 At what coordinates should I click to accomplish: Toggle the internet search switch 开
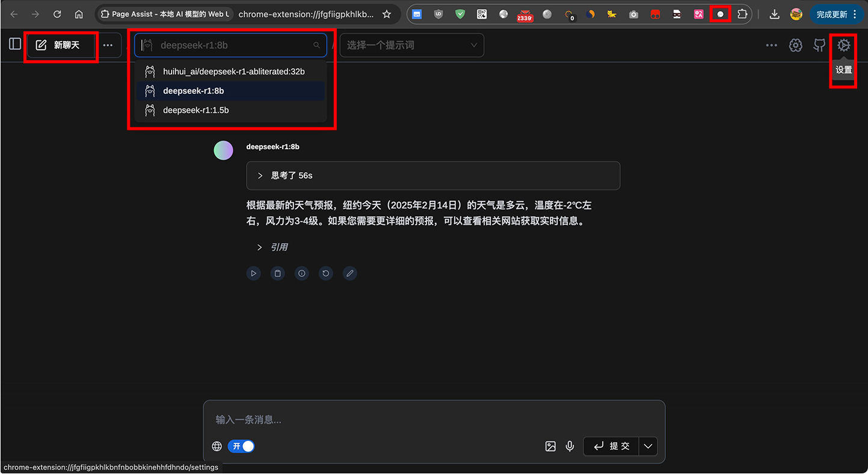tap(241, 446)
